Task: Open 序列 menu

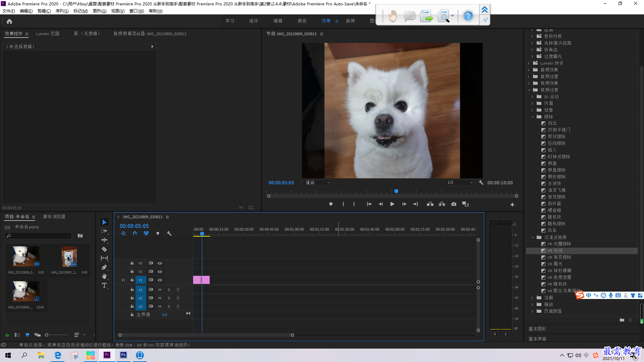Action: [62, 11]
